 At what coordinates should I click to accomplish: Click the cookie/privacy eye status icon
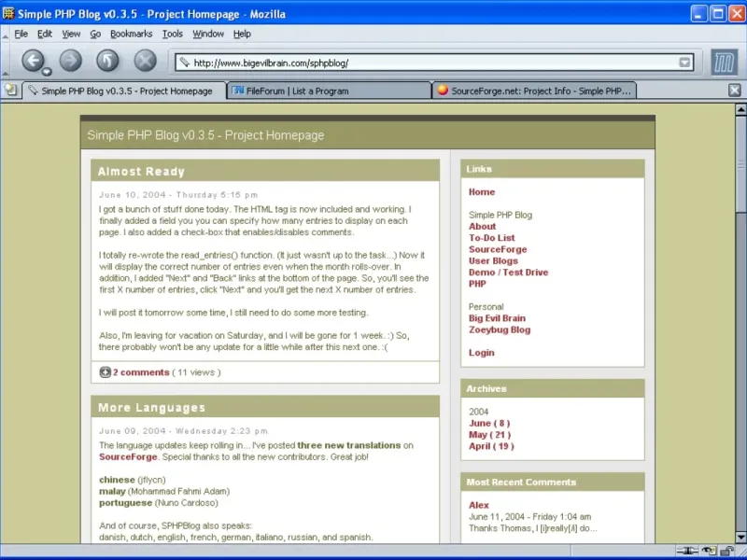click(710, 551)
